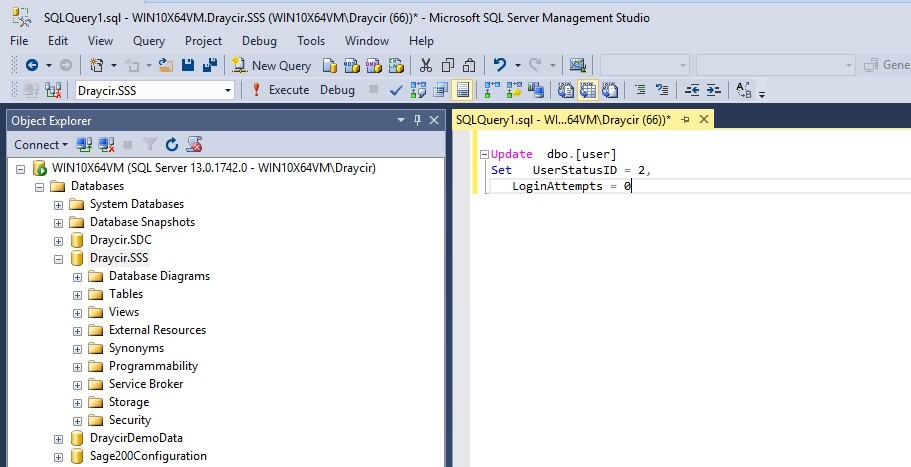Click Display Estimated Execution Plan icon

(418, 90)
